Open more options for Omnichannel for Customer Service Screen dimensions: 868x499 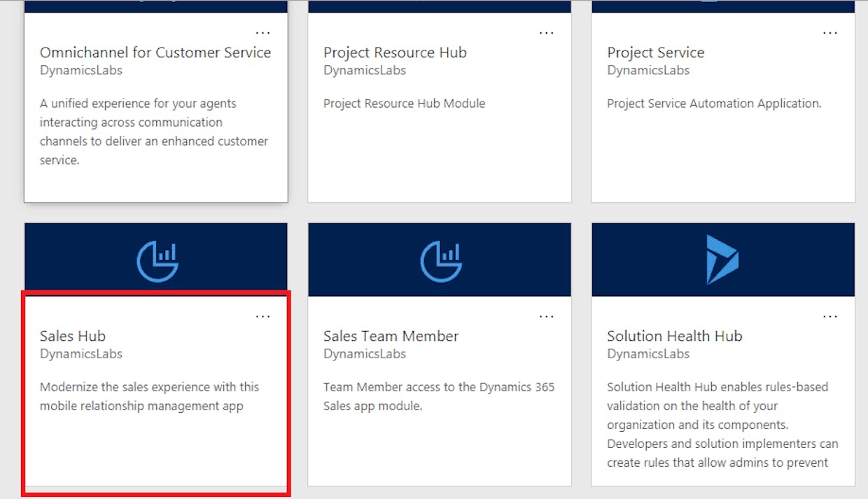[262, 32]
